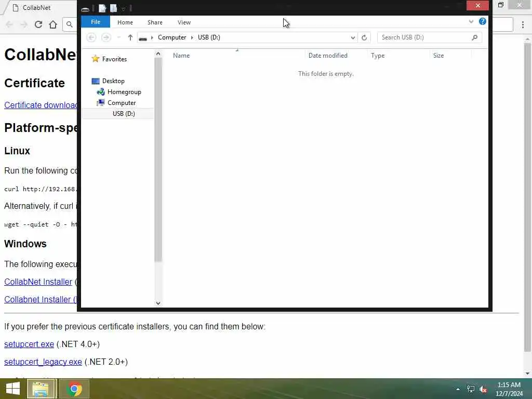Click the navigation pane scrollbar thumb
532x399 pixels.
[x=158, y=159]
